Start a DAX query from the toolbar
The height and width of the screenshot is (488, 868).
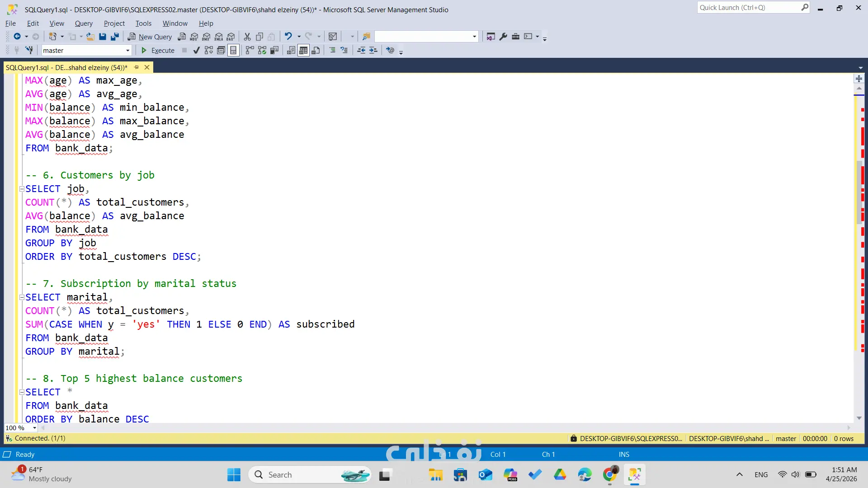pos(231,37)
